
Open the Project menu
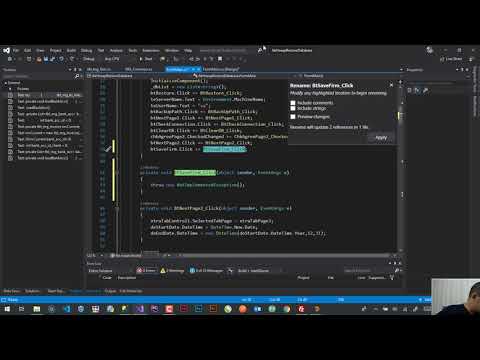[x=56, y=50]
